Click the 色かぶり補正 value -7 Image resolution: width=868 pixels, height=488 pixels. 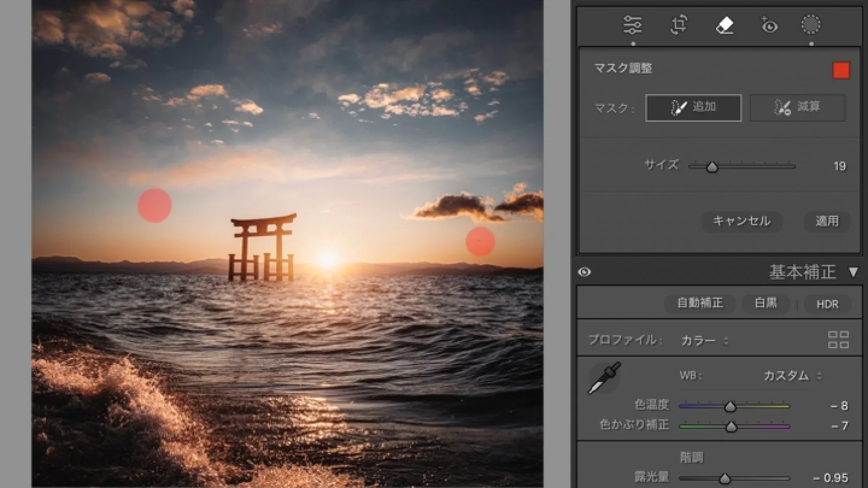tap(839, 426)
